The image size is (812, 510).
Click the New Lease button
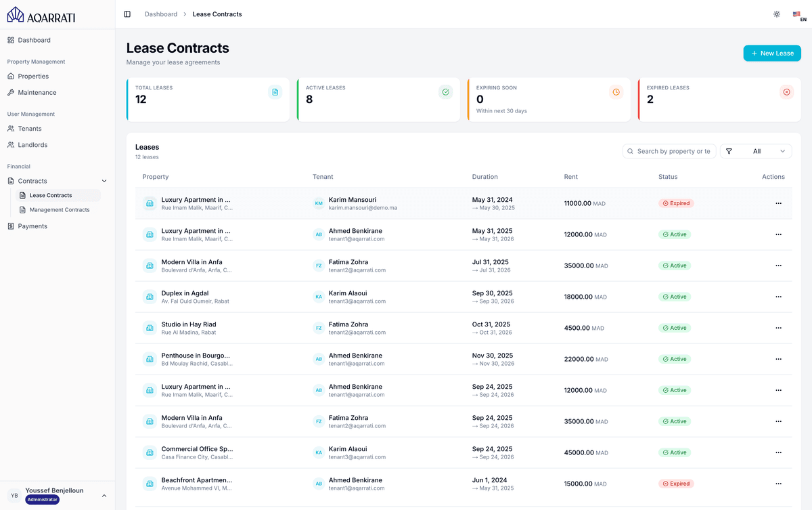(x=772, y=54)
